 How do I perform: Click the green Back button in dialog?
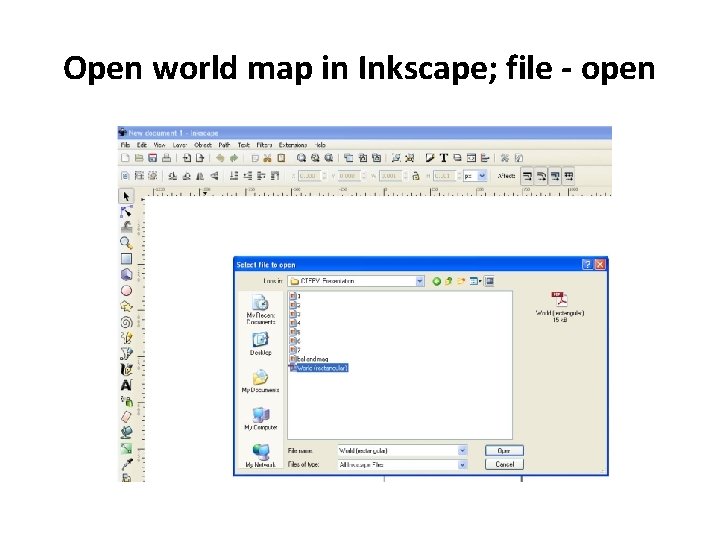click(x=436, y=281)
